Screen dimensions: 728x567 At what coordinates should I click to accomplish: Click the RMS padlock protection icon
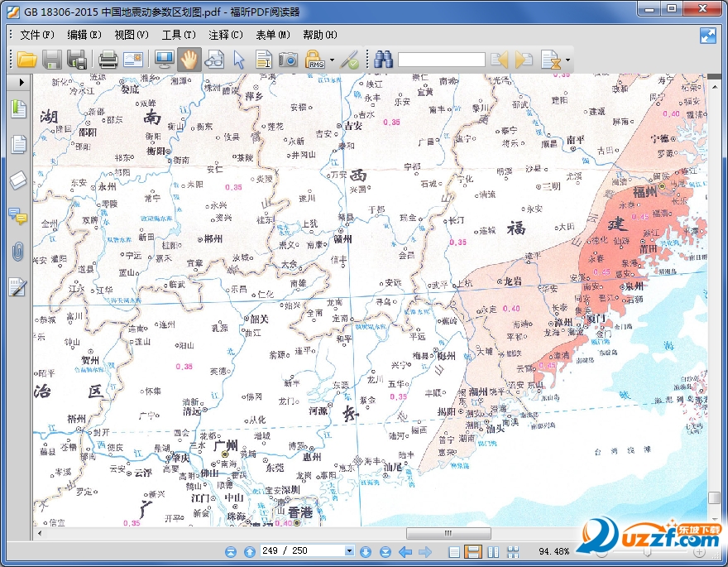315,60
